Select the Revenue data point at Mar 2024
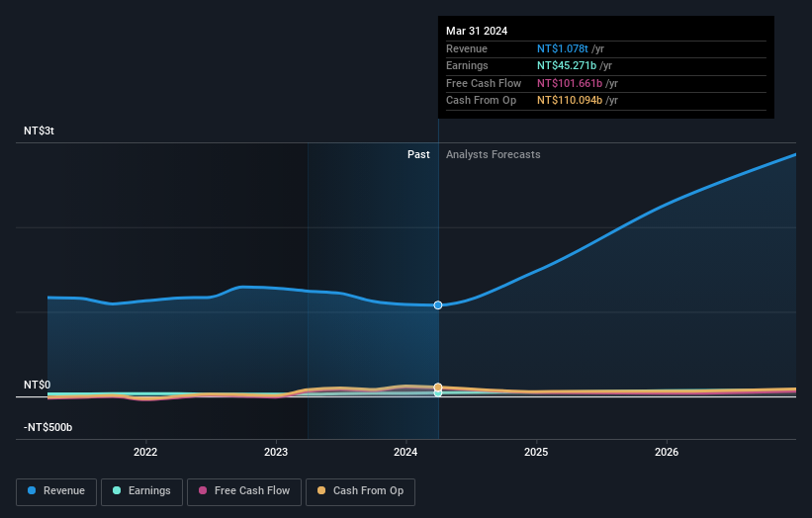Viewport: 812px width, 518px height. 438,305
